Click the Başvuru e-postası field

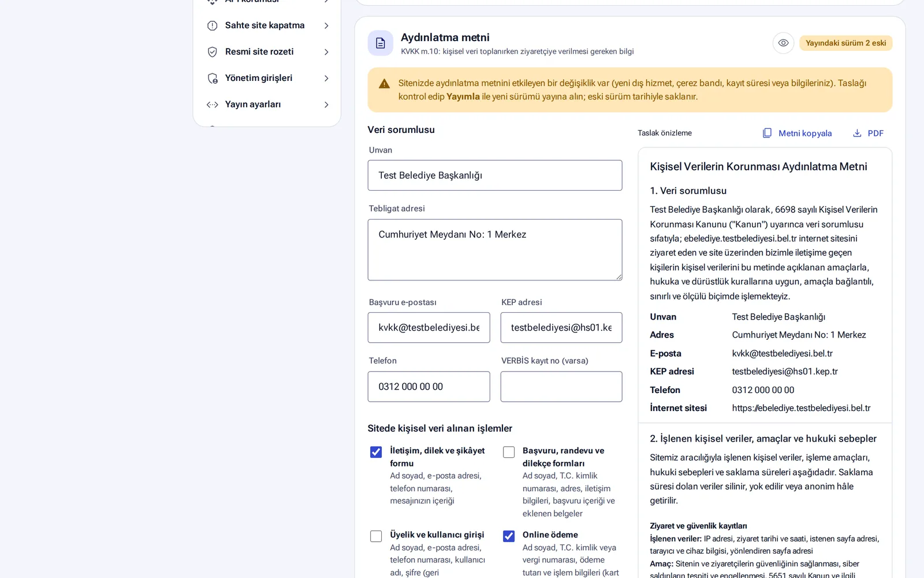pos(429,328)
